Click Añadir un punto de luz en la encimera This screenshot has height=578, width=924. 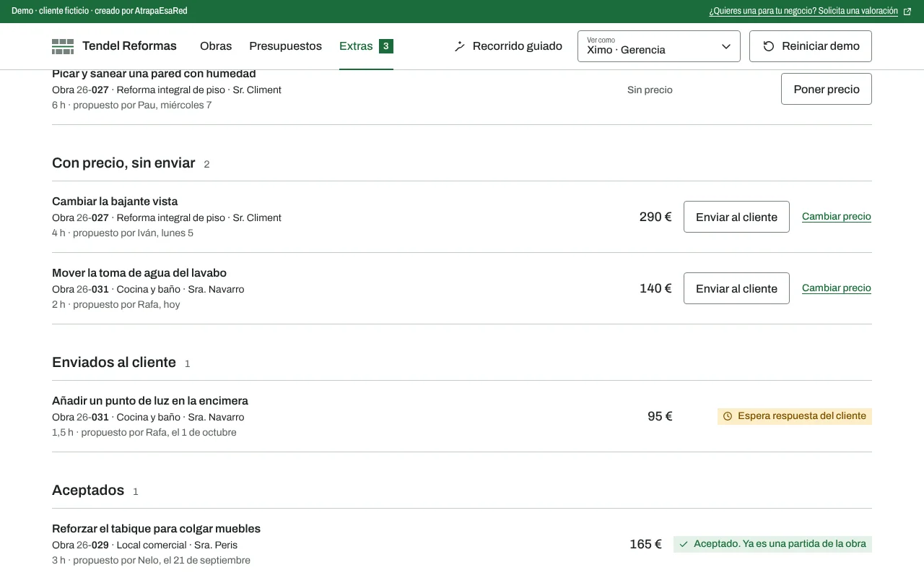coord(150,401)
